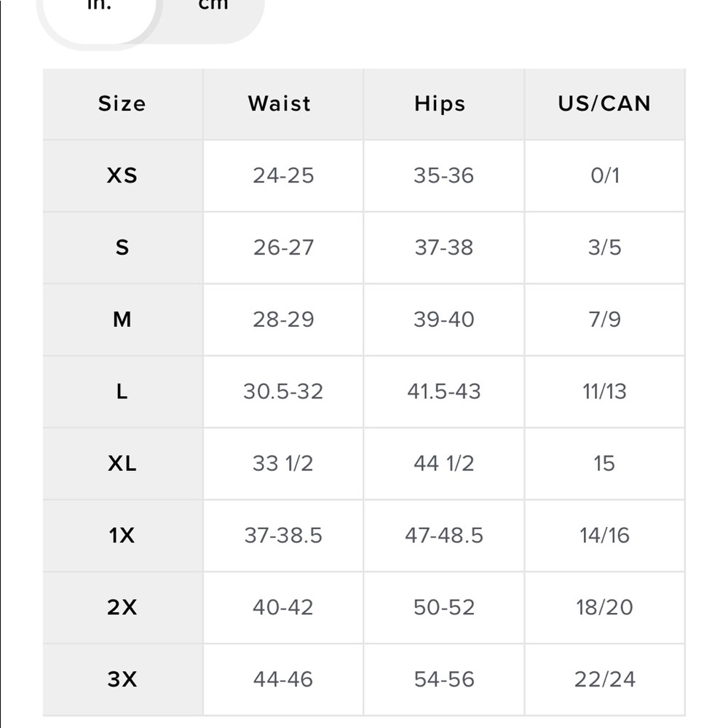Viewport: 728px width, 728px height.
Task: Select the L size row label
Action: (122, 392)
